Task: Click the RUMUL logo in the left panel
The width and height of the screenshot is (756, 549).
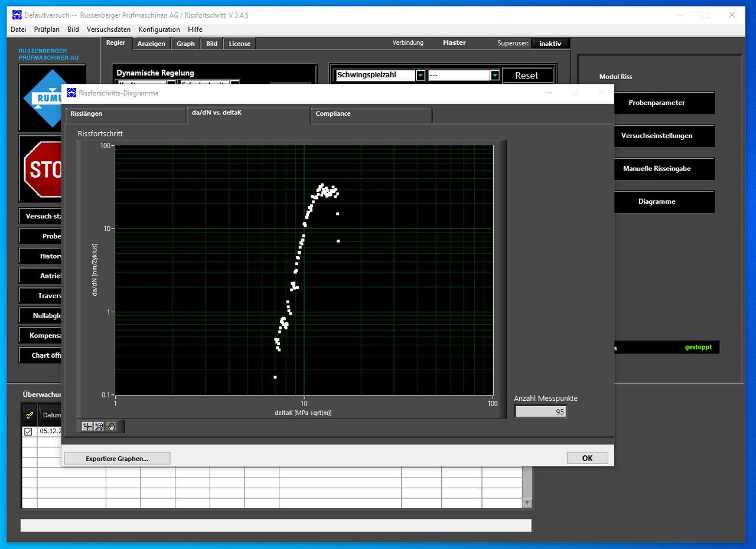Action: tap(43, 97)
